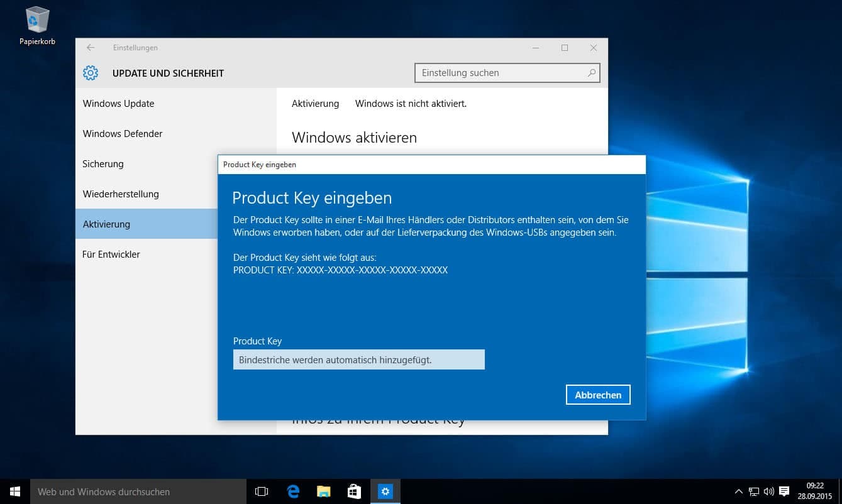The width and height of the screenshot is (842, 504).
Task: Open the Für Entwickler section
Action: tap(147, 255)
